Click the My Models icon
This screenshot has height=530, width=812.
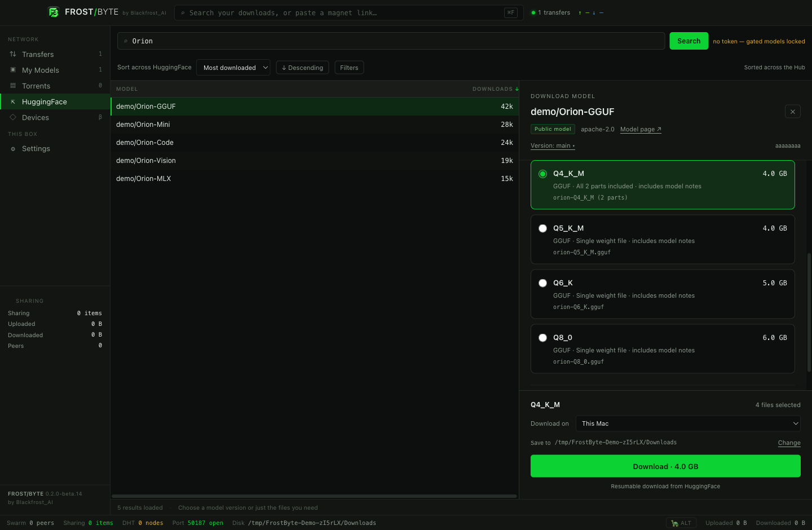click(x=13, y=70)
